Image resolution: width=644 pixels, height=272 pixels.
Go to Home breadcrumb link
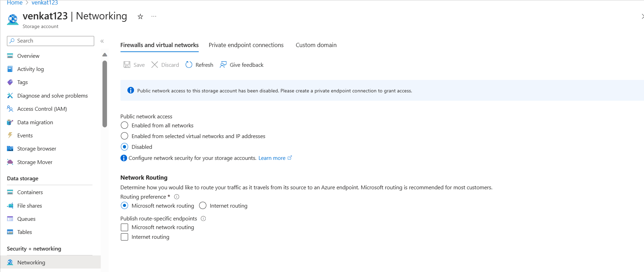pos(15,3)
